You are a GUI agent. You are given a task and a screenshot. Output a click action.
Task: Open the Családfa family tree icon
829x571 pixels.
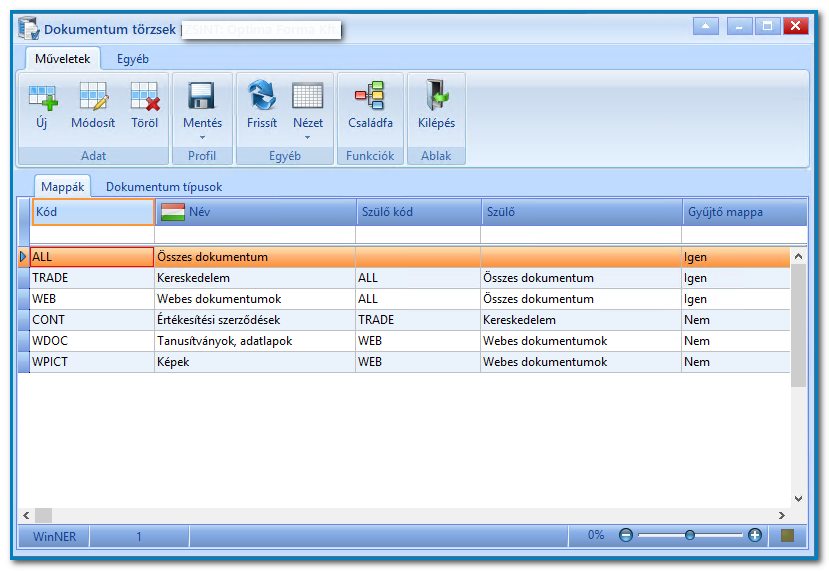coord(370,96)
